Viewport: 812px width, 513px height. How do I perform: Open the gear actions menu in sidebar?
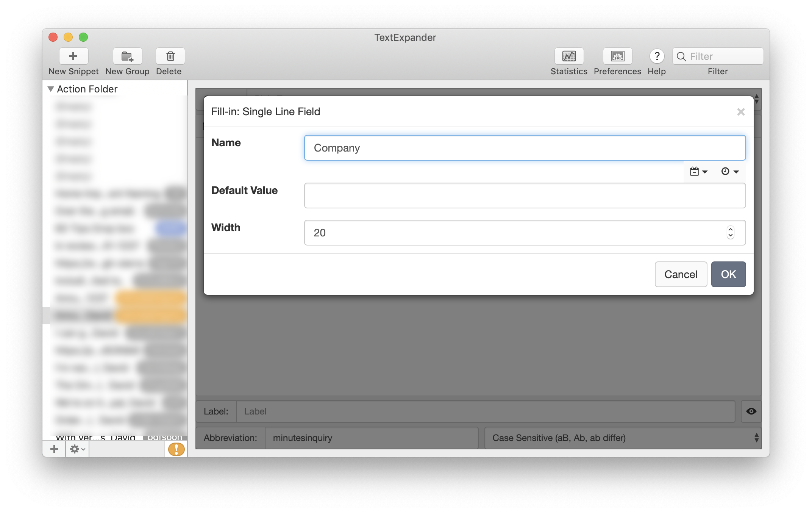[77, 449]
